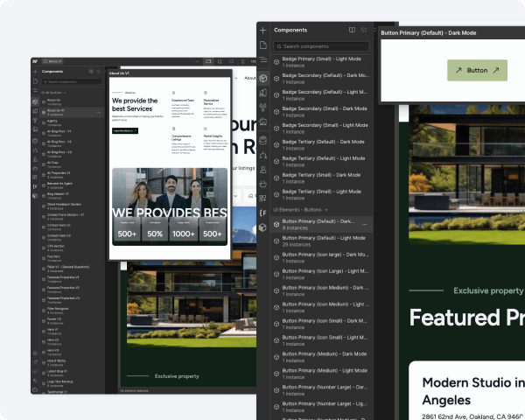This screenshot has width=525, height=420.
Task: Click inside the enlarged Search components field
Action: (x=321, y=46)
